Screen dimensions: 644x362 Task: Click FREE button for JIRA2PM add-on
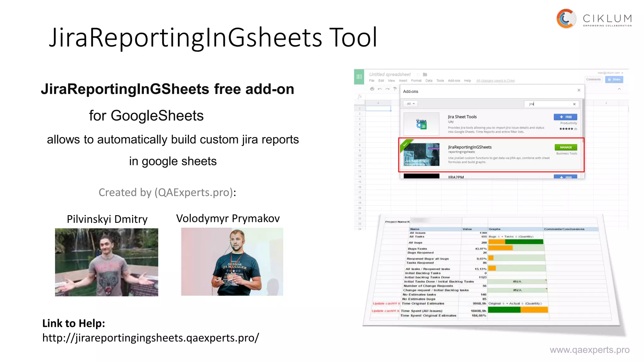coord(565,177)
